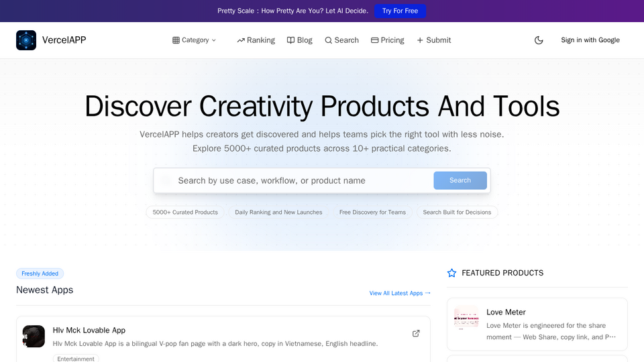Viewport: 644px width, 362px height.
Task: Click the Pretty Scale banner text
Action: (x=293, y=11)
